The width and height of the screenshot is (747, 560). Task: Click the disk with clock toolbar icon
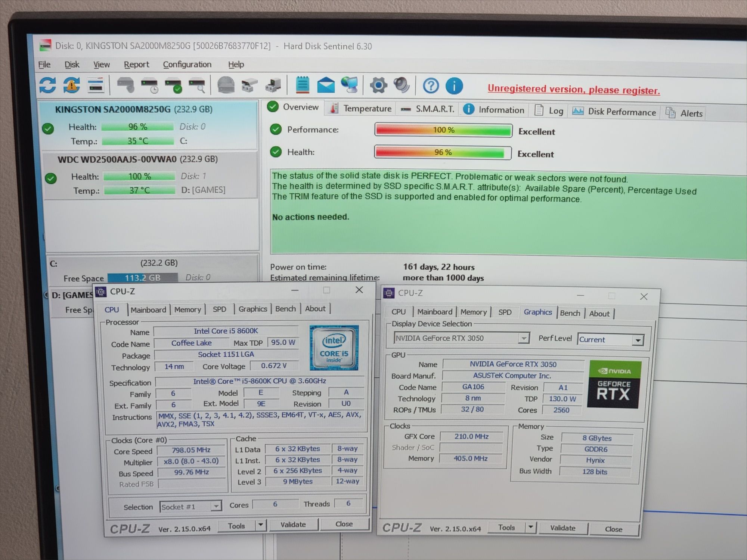[150, 85]
